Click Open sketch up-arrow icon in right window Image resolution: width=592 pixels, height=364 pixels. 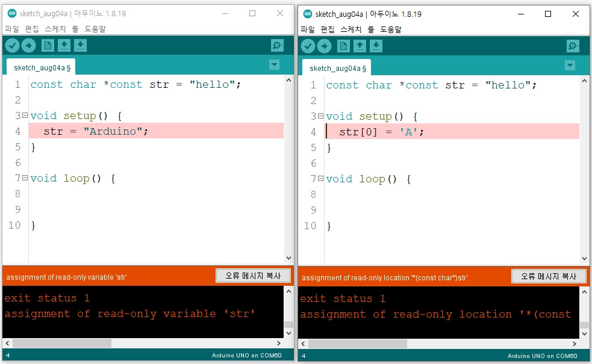pyautogui.click(x=360, y=46)
